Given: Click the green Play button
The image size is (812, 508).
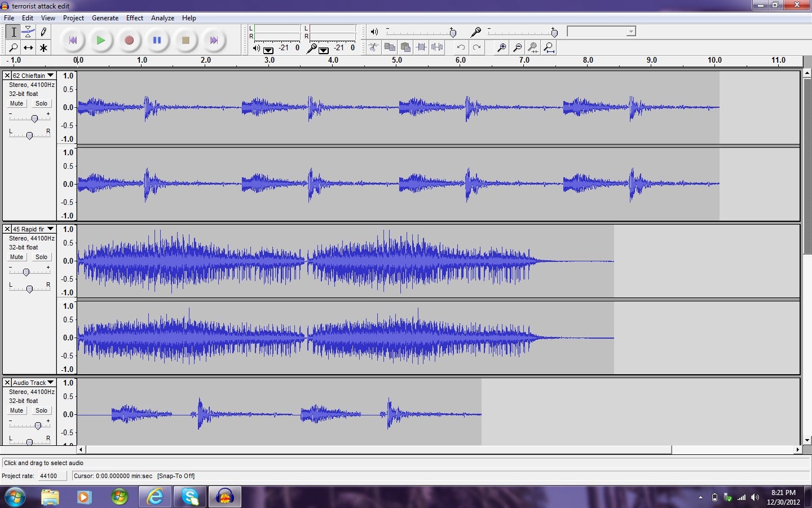Looking at the screenshot, I should 101,40.
